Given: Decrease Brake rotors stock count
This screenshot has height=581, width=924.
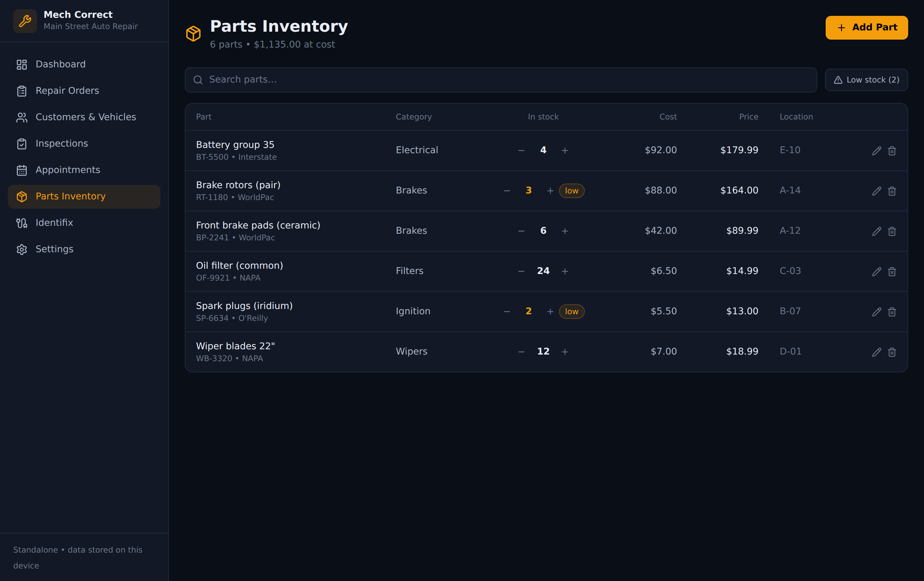Looking at the screenshot, I should 507,191.
